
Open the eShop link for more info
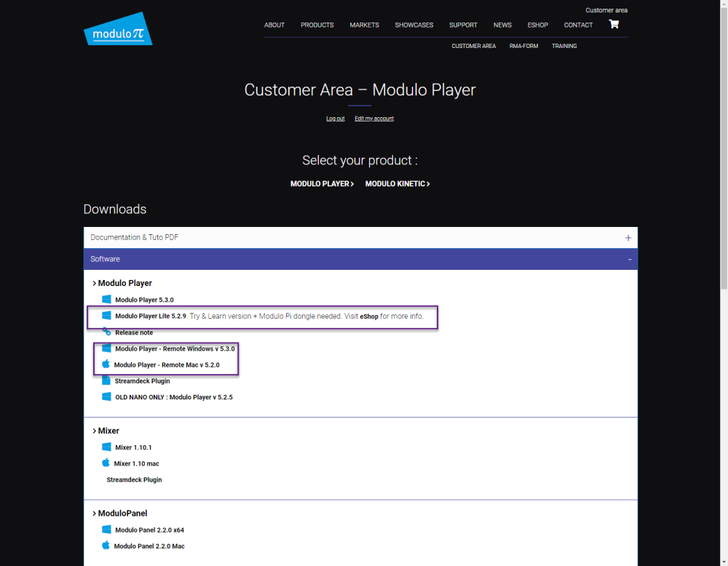coord(369,316)
